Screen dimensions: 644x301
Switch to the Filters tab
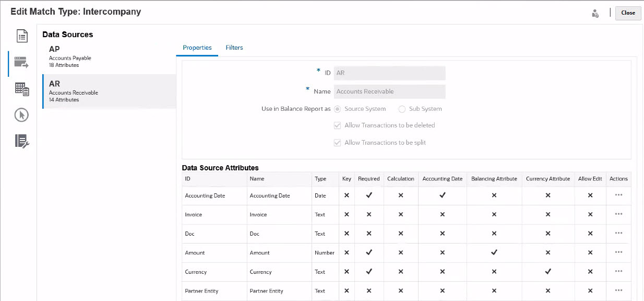[x=234, y=48]
